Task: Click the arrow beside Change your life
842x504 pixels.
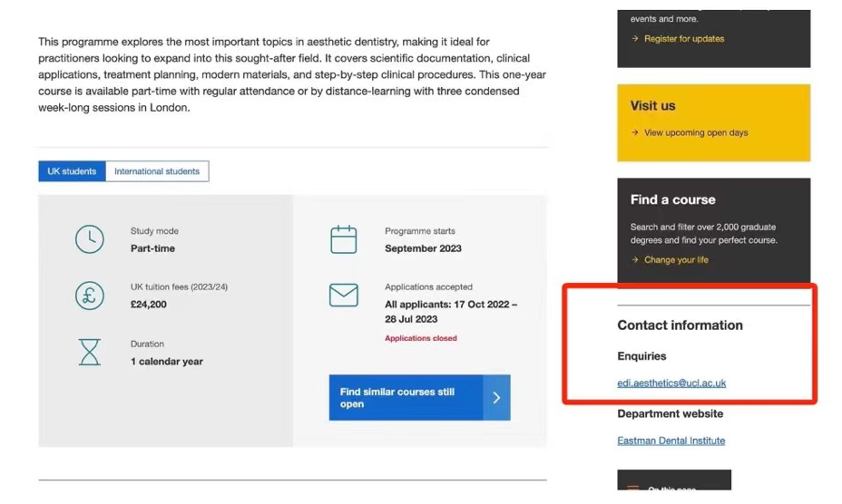Action: click(635, 260)
